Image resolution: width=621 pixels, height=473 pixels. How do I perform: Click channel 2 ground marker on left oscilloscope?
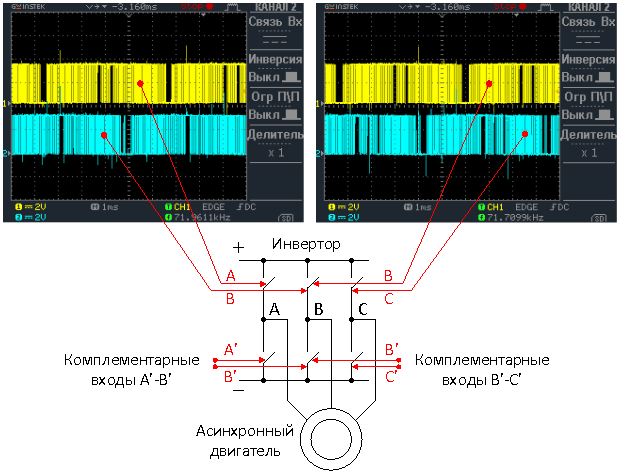(x=6, y=153)
